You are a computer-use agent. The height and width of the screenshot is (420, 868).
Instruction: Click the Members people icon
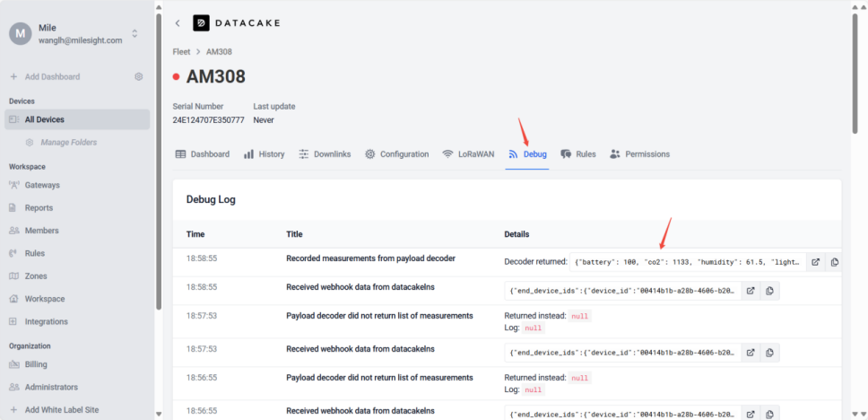pyautogui.click(x=13, y=231)
